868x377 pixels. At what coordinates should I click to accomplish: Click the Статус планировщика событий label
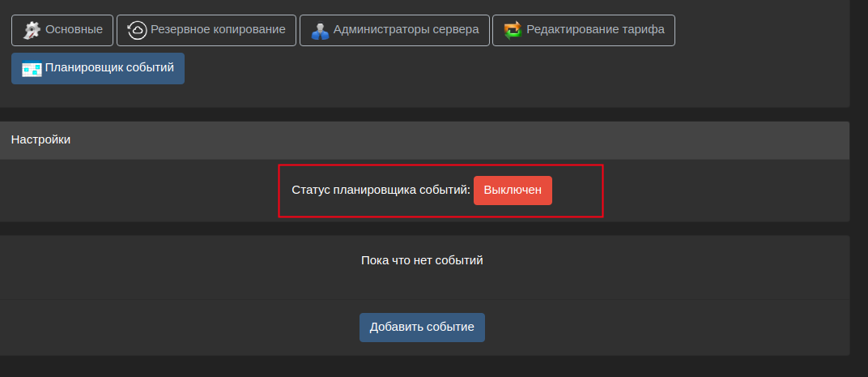coord(381,191)
